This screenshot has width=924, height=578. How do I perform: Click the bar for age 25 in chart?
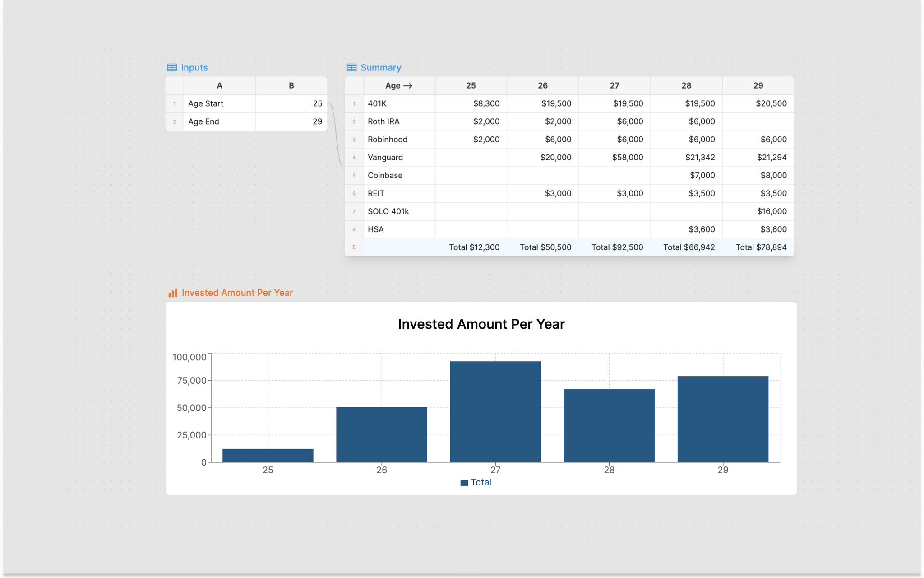268,455
